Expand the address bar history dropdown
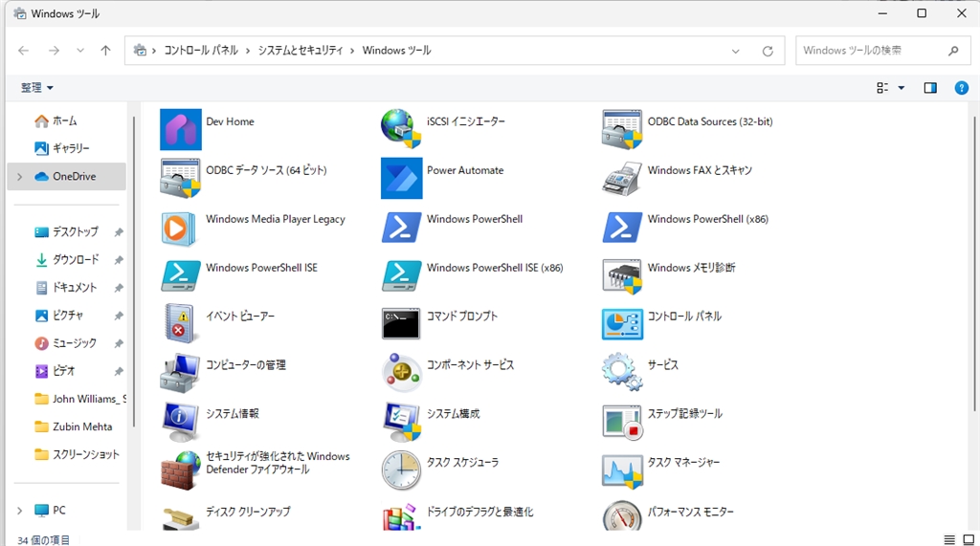980x546 pixels. point(736,52)
